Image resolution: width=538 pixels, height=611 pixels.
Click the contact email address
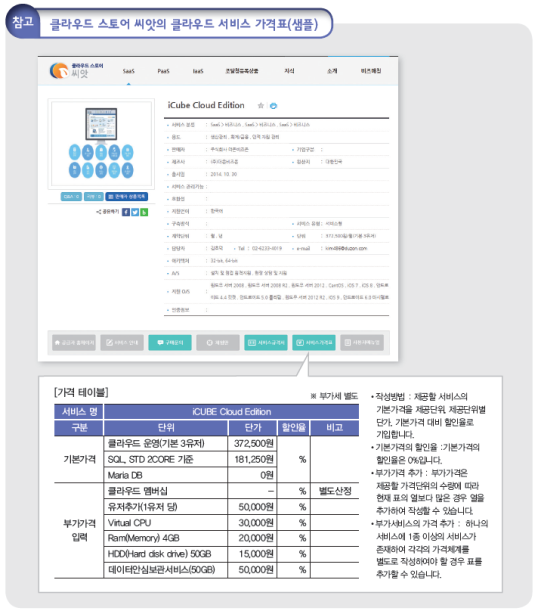pyautogui.click(x=346, y=248)
